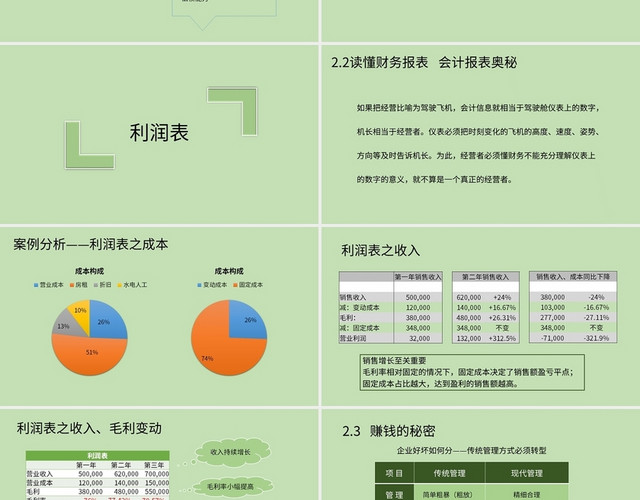Click the +312.5% cell

point(502,338)
